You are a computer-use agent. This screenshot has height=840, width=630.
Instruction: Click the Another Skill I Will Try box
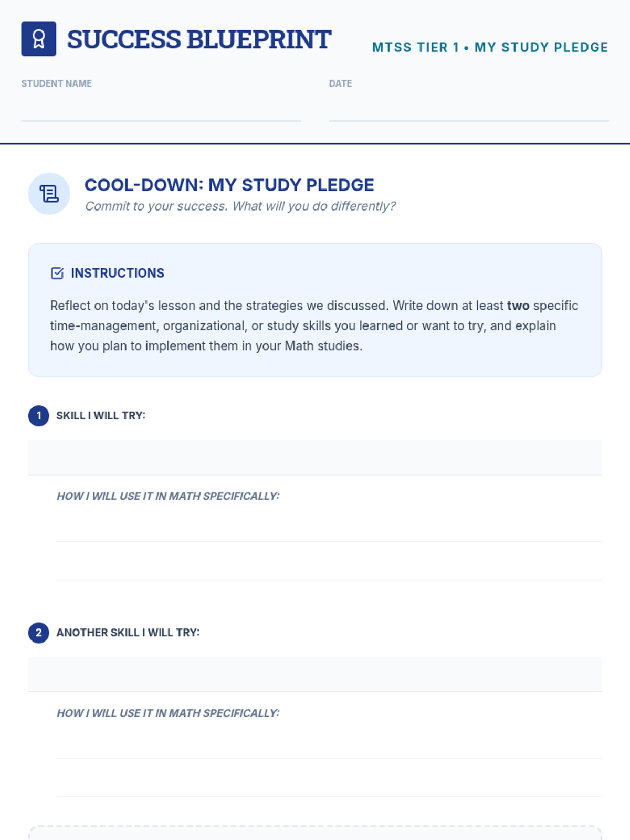(x=315, y=675)
